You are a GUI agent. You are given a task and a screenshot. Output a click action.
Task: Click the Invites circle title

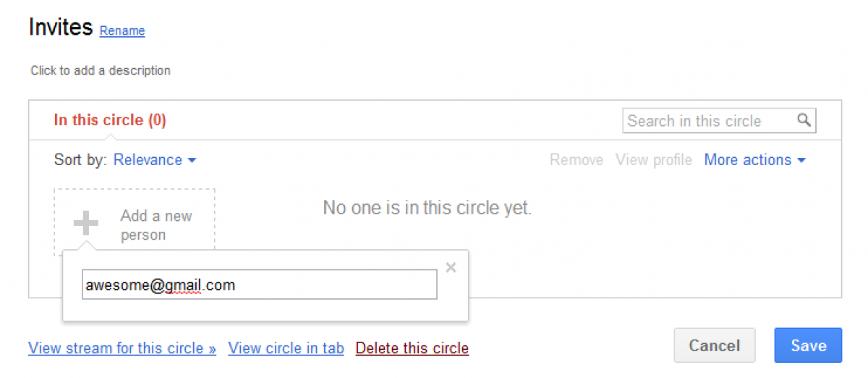61,28
